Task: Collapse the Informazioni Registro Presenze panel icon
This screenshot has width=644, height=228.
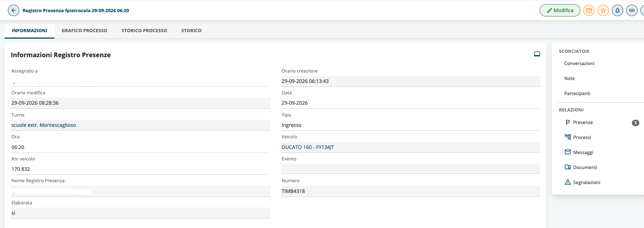Action: pos(537,54)
